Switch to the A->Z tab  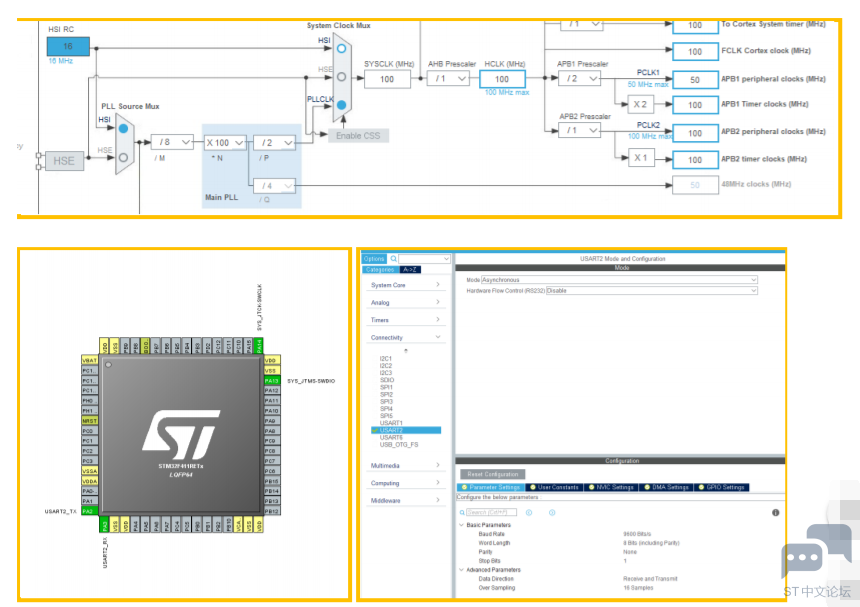[x=410, y=269]
